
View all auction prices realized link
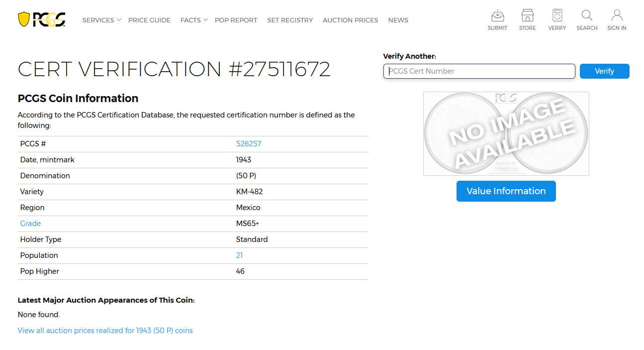click(x=105, y=331)
